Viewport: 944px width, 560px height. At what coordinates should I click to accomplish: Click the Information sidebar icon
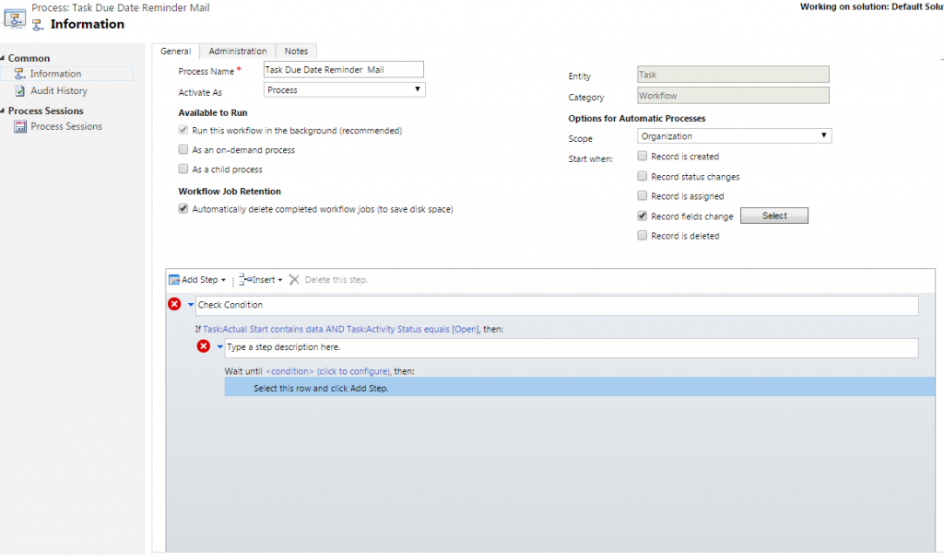[20, 74]
